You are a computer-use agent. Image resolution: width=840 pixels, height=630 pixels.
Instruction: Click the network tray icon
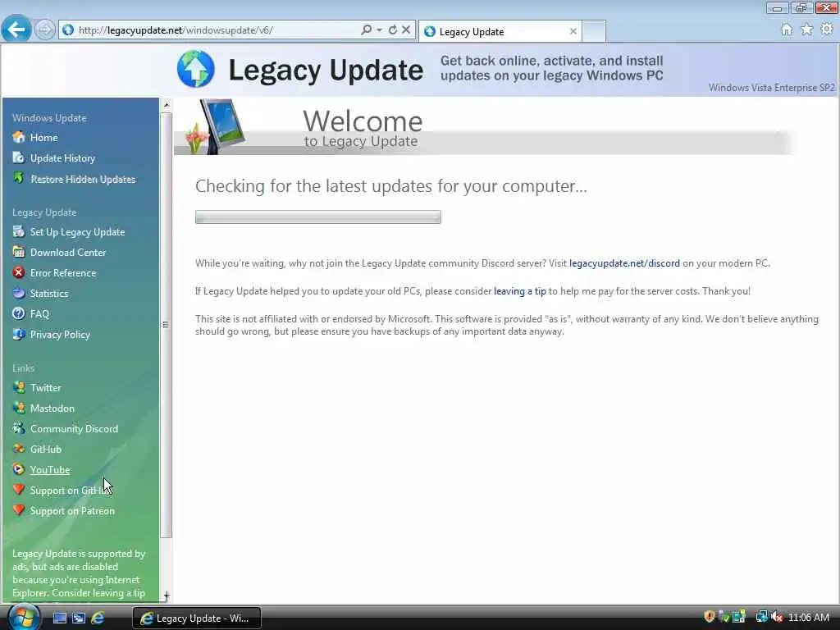(x=761, y=617)
